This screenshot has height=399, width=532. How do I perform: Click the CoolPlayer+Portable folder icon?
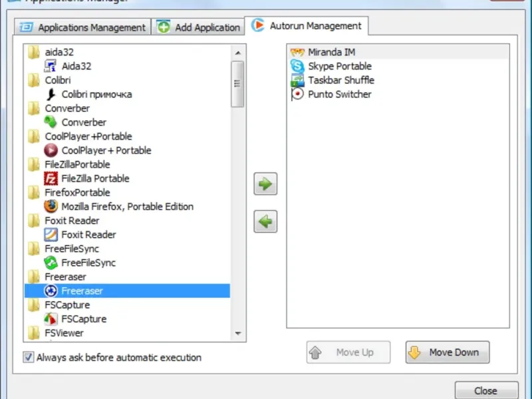pyautogui.click(x=34, y=136)
